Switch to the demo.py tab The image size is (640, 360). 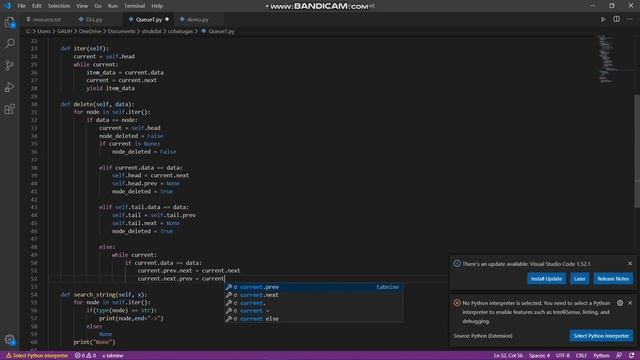[x=198, y=20]
